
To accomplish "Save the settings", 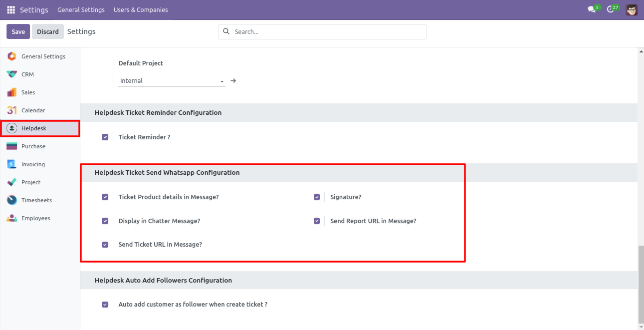I will click(18, 31).
